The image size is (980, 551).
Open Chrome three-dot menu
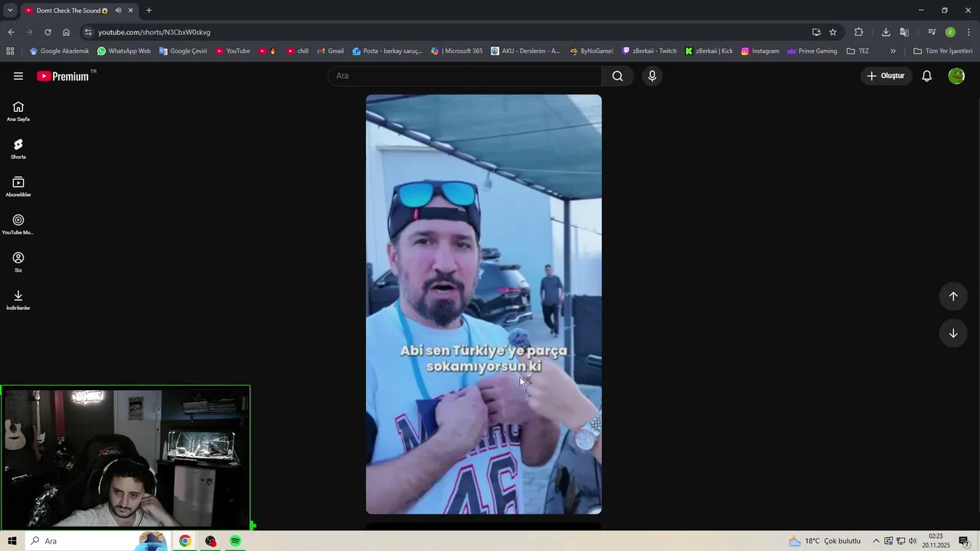coord(969,32)
